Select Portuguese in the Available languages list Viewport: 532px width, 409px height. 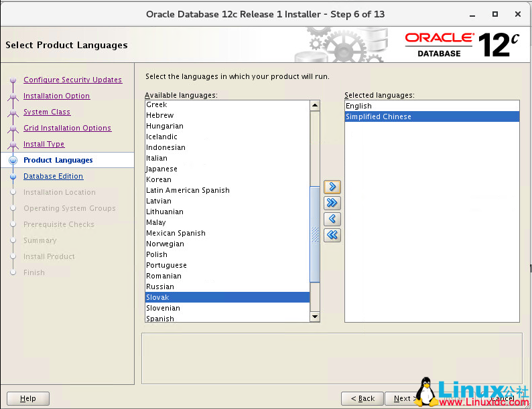(x=227, y=265)
